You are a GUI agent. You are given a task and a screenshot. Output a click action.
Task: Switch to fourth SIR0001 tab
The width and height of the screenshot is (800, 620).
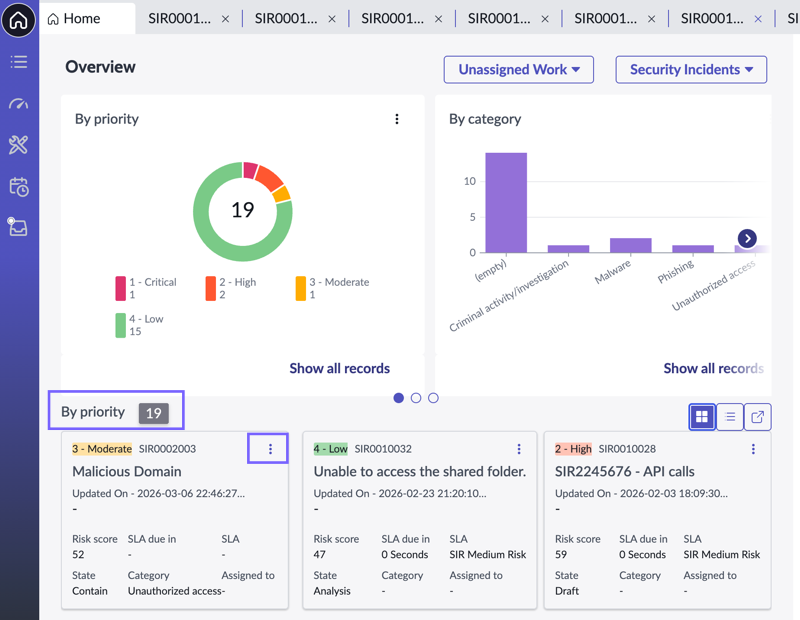click(499, 19)
